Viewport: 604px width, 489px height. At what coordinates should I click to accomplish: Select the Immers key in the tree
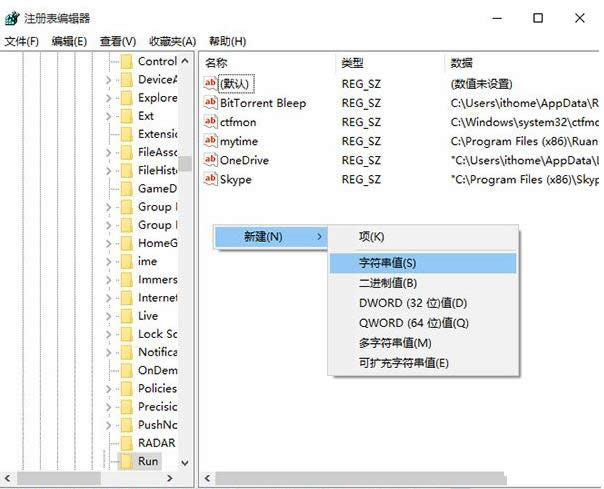[158, 280]
